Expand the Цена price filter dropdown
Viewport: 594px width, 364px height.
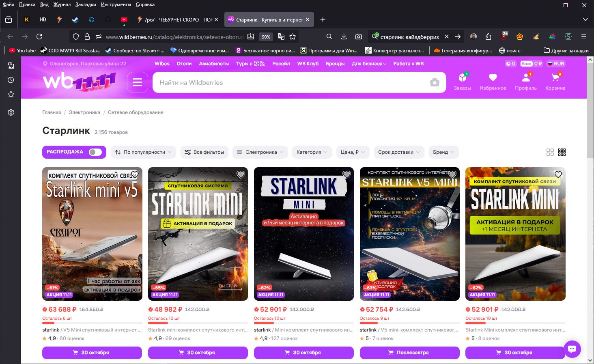pos(353,152)
